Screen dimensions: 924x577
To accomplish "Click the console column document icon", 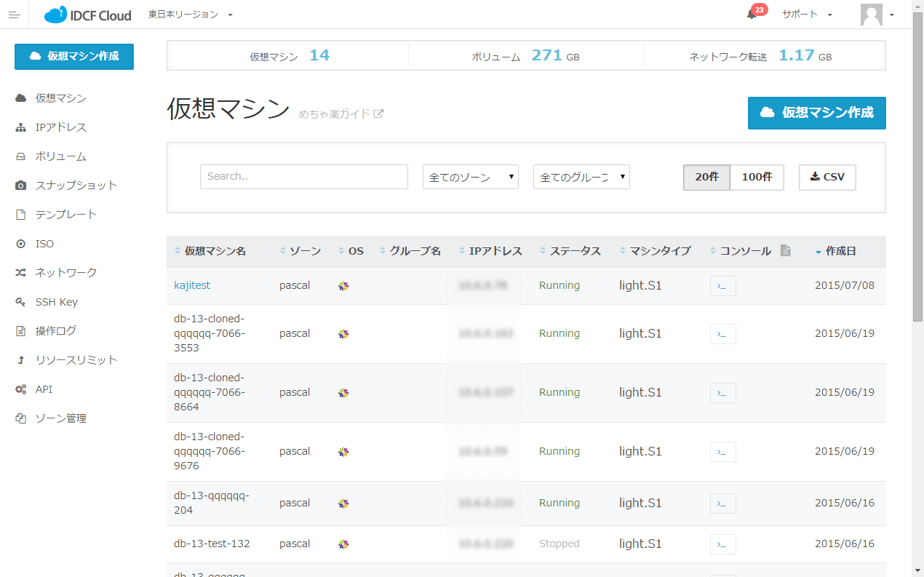I will pyautogui.click(x=785, y=250).
